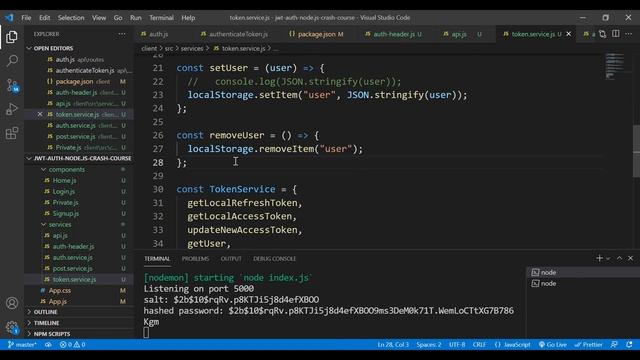Open the new terminal launch profile dropdown
Viewport: 640px width, 360px height.
[x=608, y=258]
